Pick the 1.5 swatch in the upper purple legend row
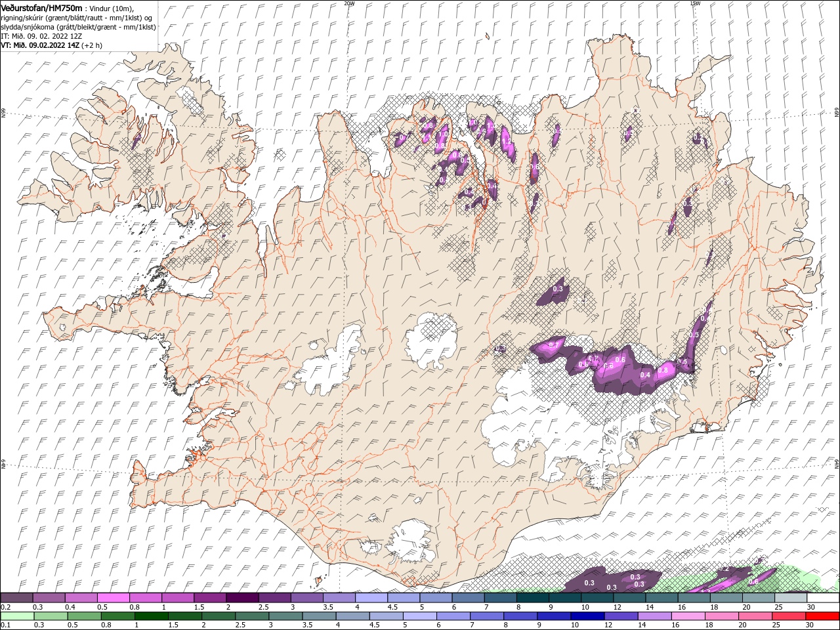Viewport: 840px width, 630px height. (210, 598)
